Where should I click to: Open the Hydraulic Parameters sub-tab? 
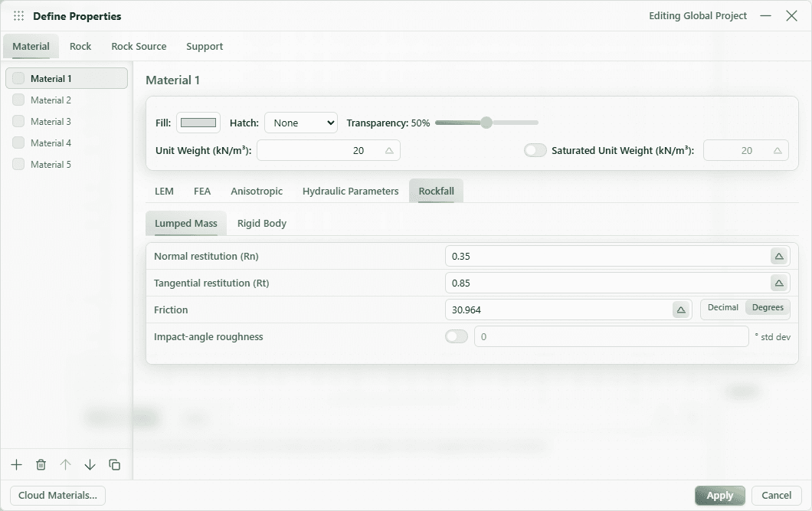(351, 191)
